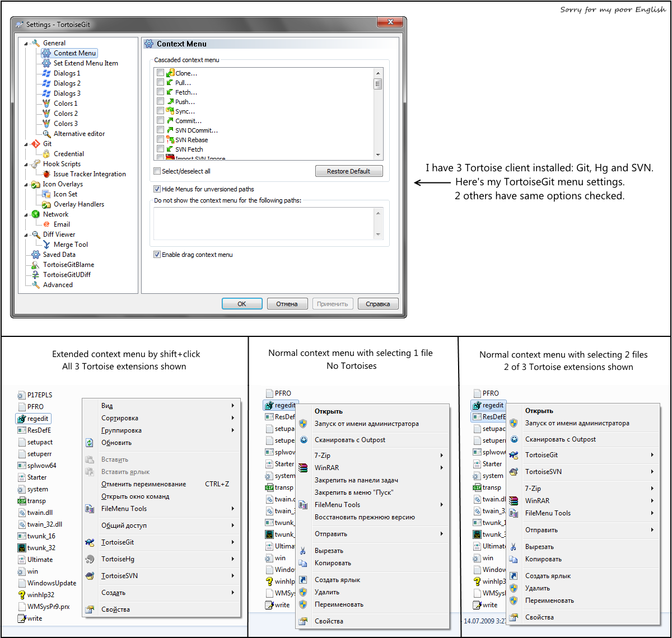Click the scrollbar thumb of the cascaded menu list
This screenshot has height=638, width=672.
tap(378, 84)
